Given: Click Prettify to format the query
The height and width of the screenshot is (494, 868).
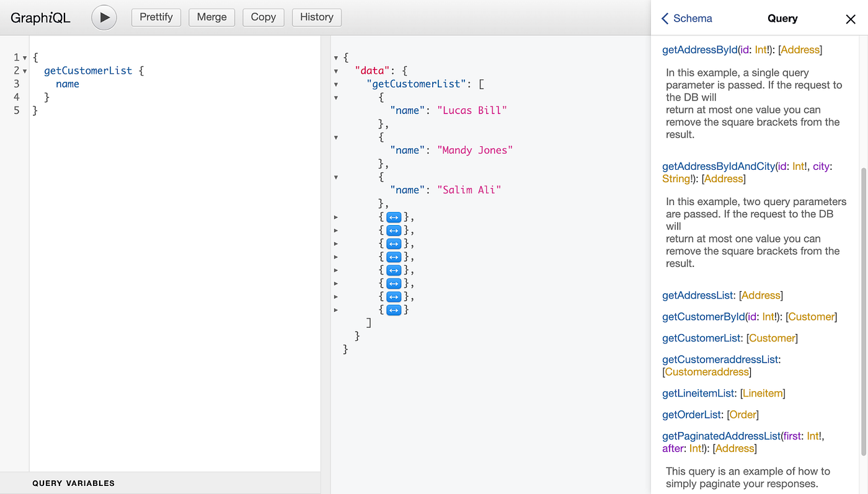Looking at the screenshot, I should coord(156,17).
